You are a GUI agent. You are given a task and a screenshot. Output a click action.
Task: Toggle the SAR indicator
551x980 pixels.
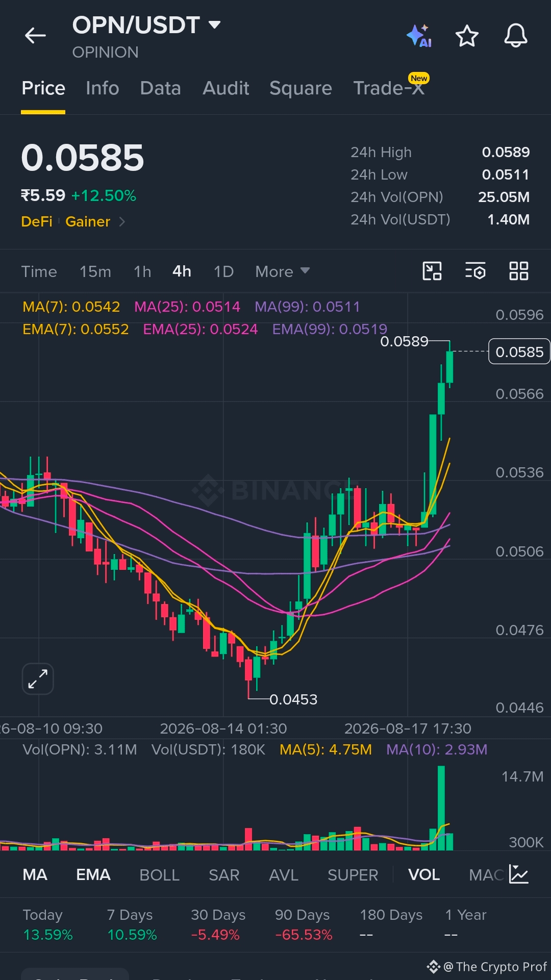click(x=224, y=874)
